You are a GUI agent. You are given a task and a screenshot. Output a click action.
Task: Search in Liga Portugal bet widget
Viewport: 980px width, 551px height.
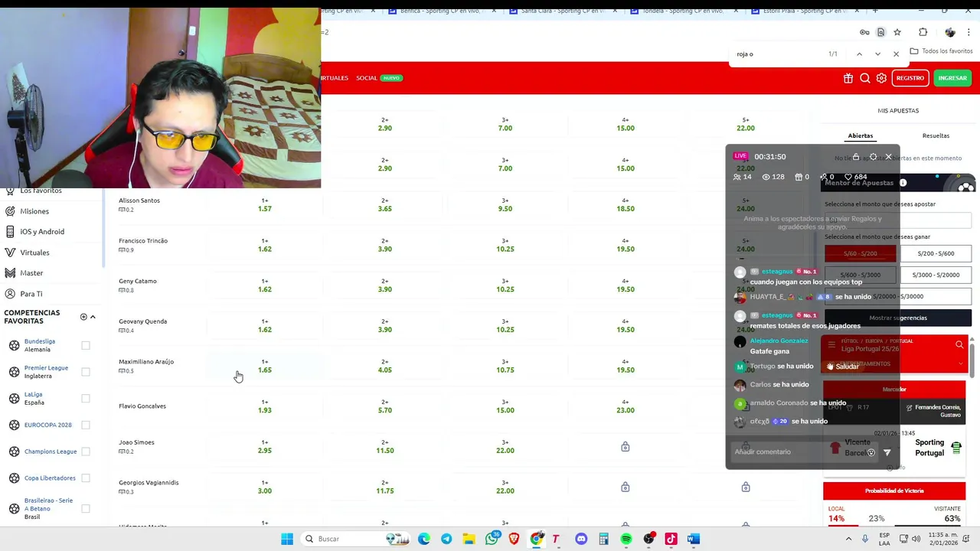pos(959,345)
